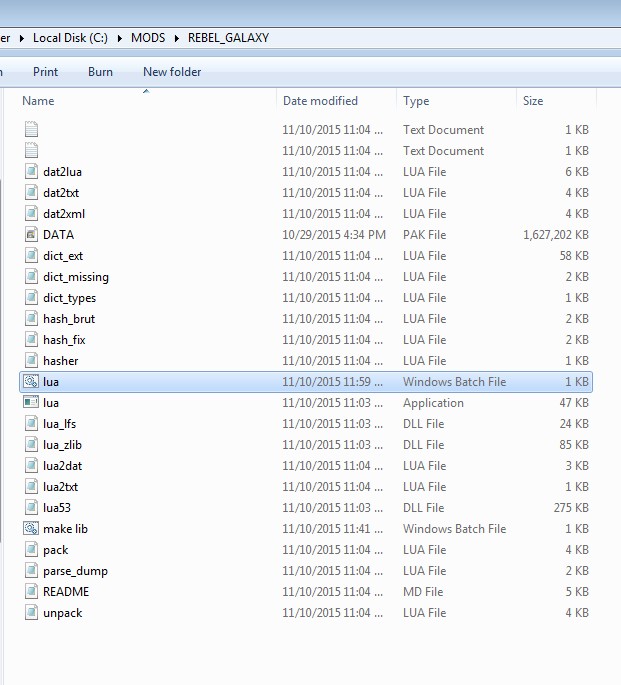This screenshot has height=685, width=621.
Task: Select the dat2txt file icon
Action: pos(31,193)
